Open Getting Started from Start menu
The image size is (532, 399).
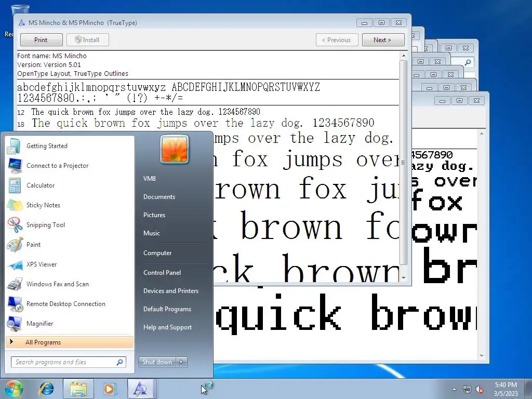click(x=70, y=146)
